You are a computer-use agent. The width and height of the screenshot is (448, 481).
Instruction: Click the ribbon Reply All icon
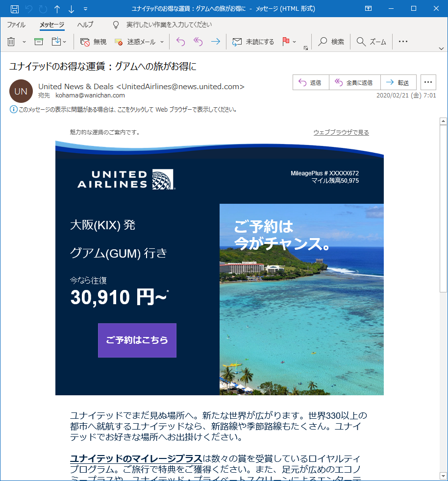[x=198, y=42]
